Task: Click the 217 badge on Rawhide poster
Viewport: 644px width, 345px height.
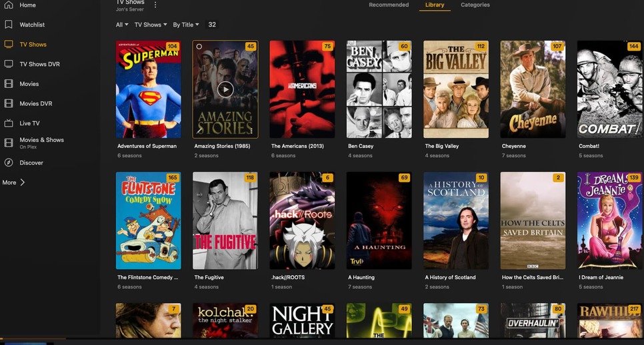Action: pos(634,309)
